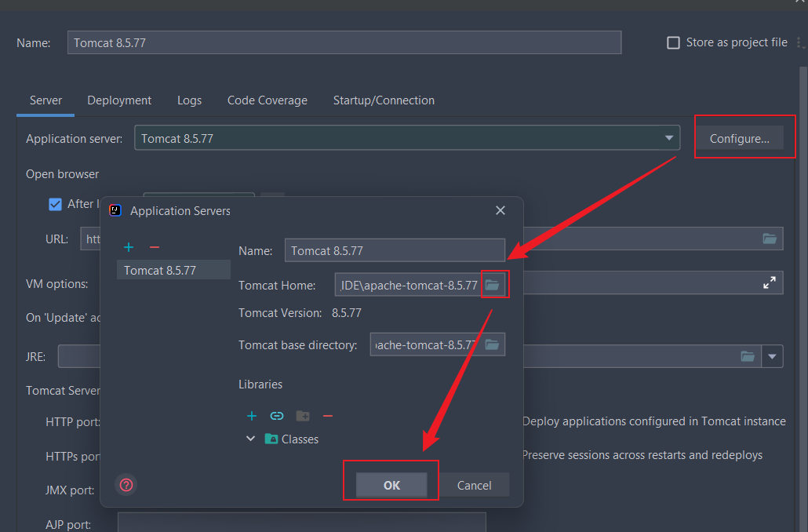Click the JRE path field

[x=409, y=356]
